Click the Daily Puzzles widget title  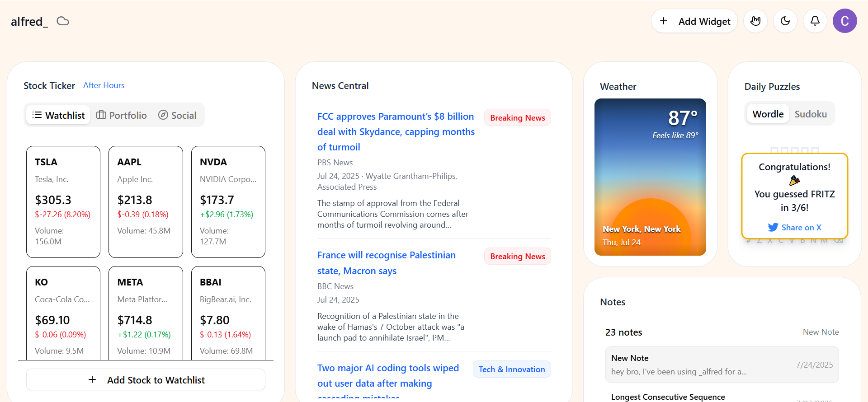[772, 86]
